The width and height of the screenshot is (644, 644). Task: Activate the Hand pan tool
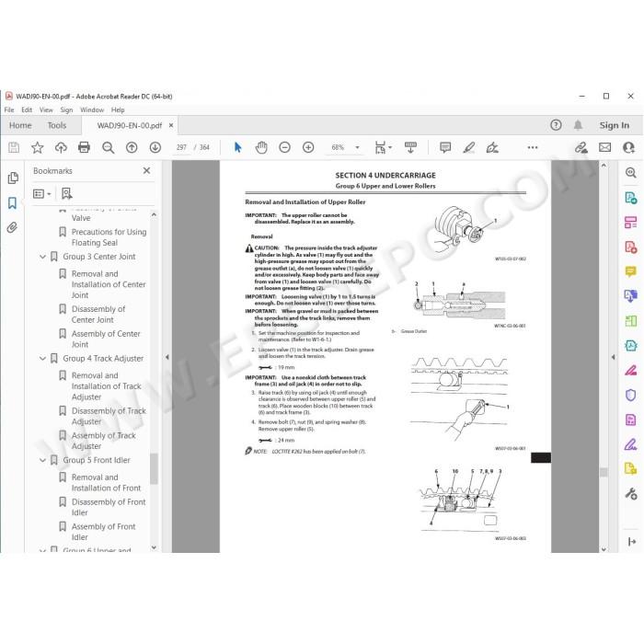pos(260,147)
